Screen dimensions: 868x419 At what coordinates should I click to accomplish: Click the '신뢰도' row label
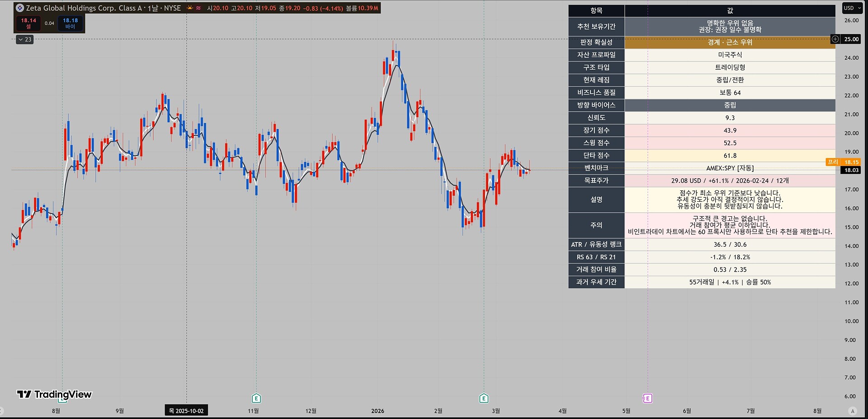coord(596,118)
